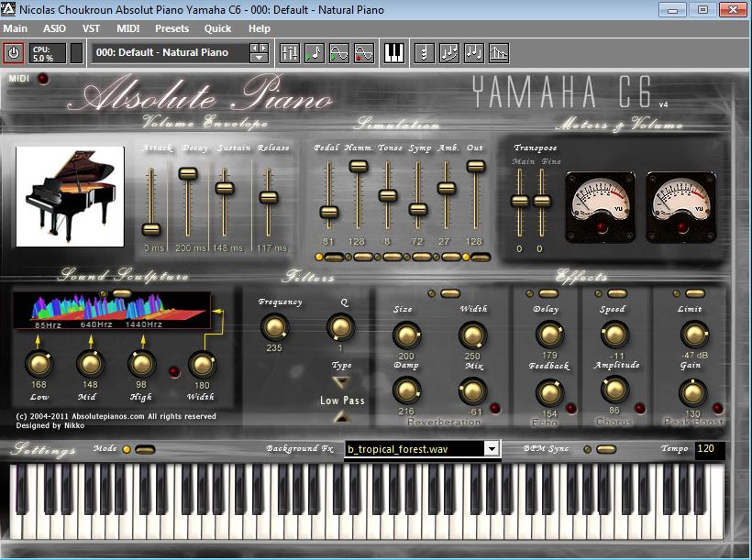Viewport: 752px width, 560px height.
Task: Click the Attack envelope slider handle
Action: pyautogui.click(x=151, y=229)
